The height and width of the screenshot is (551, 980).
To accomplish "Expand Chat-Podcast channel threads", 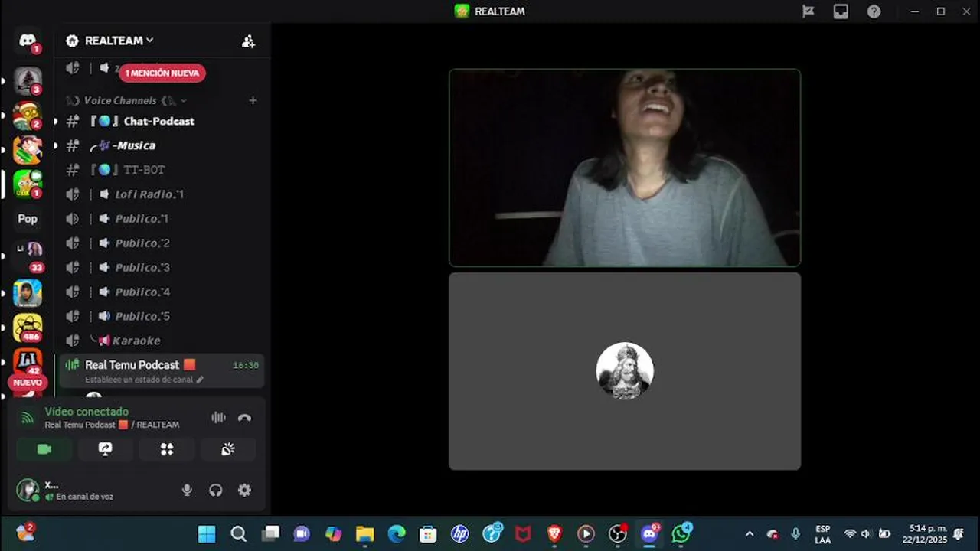I will pos(55,121).
